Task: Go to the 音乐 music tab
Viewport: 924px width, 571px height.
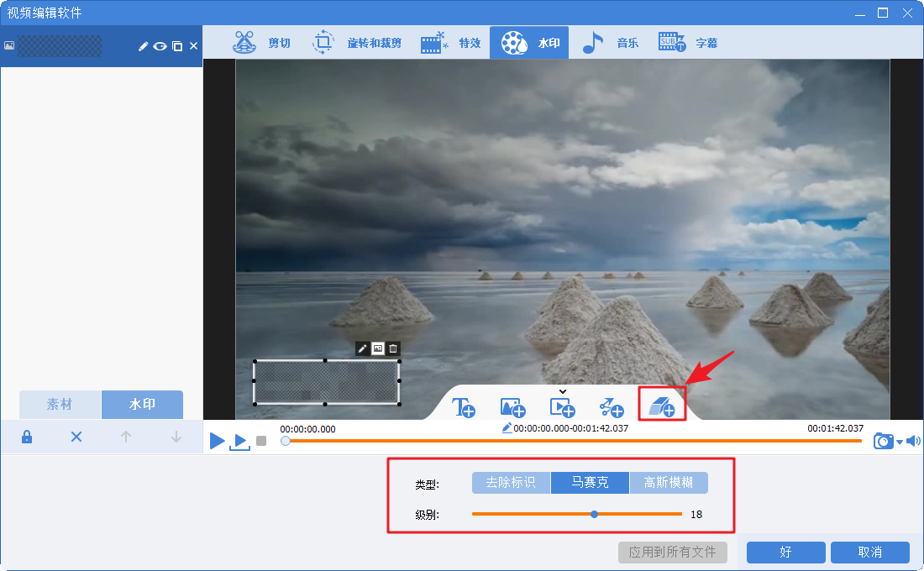Action: tap(610, 43)
